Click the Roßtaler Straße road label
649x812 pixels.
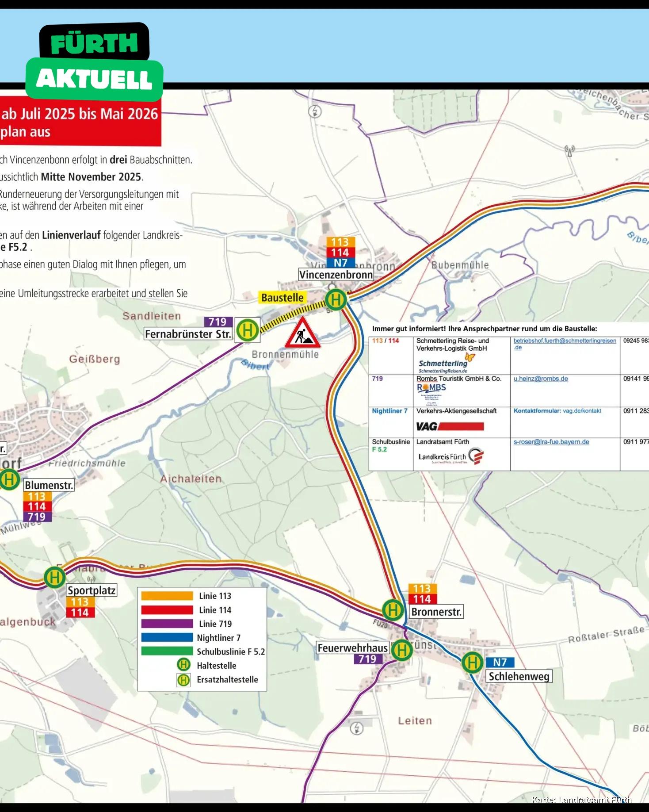(606, 635)
